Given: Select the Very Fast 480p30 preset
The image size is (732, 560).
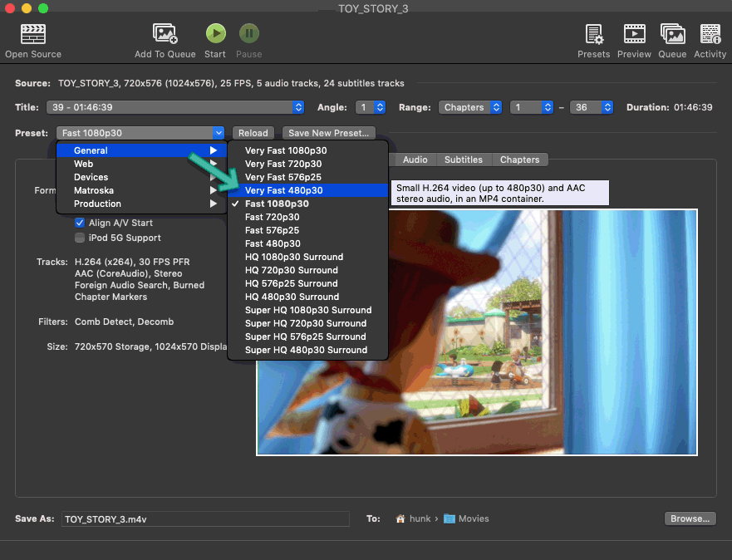Looking at the screenshot, I should coord(308,190).
